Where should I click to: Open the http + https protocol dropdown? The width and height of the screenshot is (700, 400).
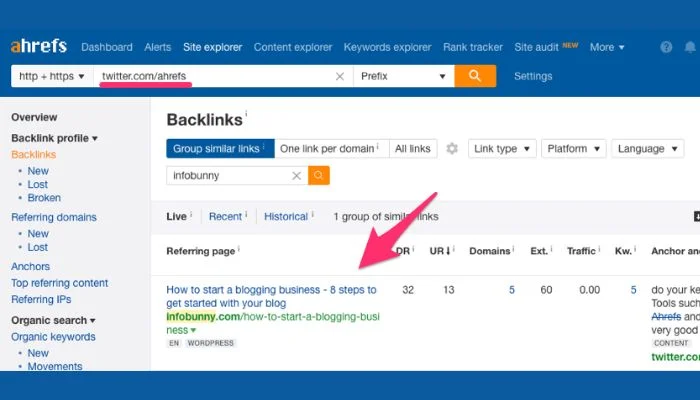tap(52, 76)
